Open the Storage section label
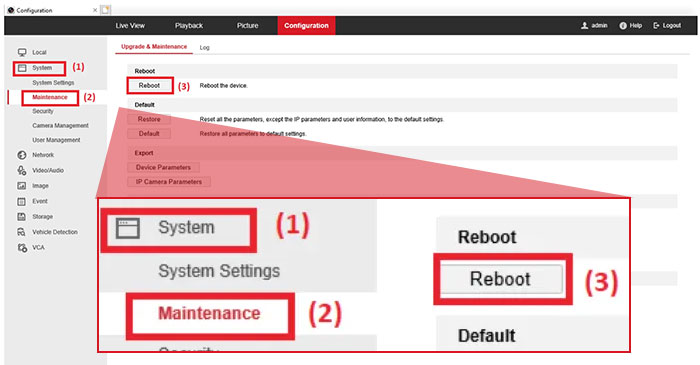The height and width of the screenshot is (365, 700). point(42,216)
